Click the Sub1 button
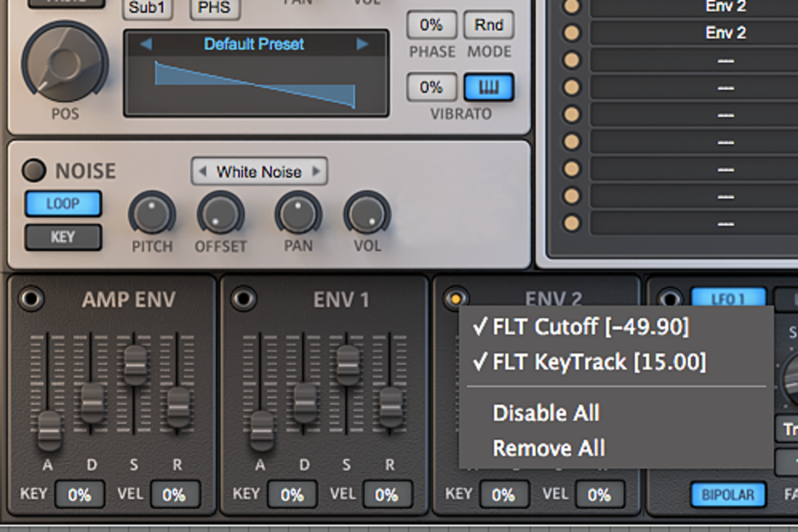Screen dimensions: 798x532 click(x=147, y=8)
